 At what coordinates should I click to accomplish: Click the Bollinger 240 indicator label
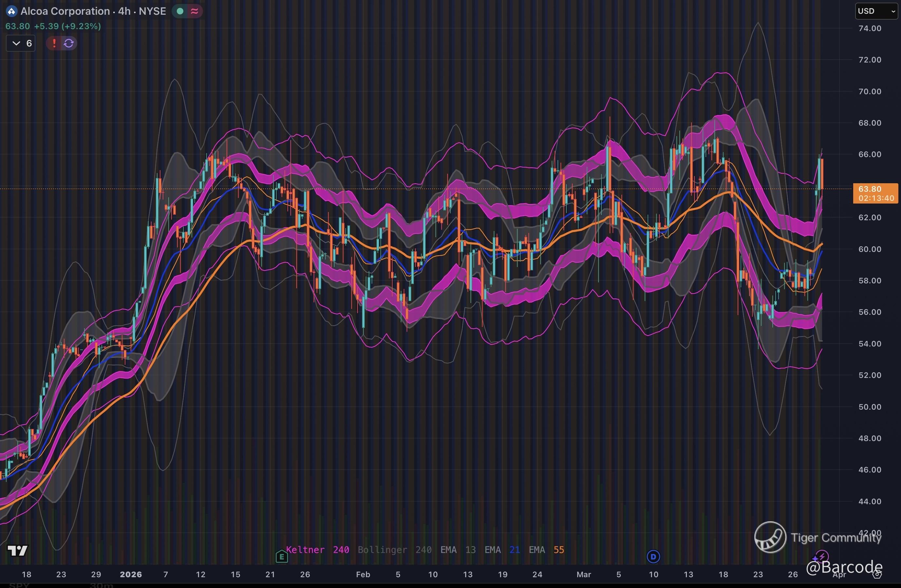pos(394,550)
